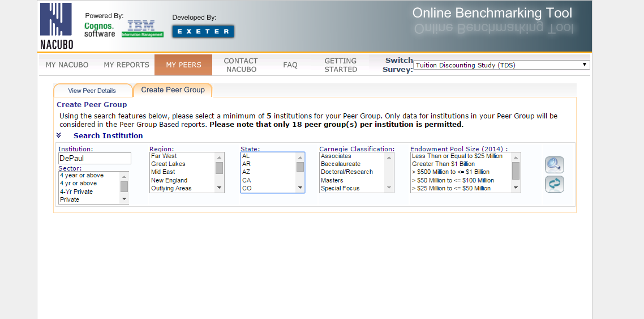The image size is (644, 319).
Task: Go to GETTING STARTED page
Action: click(340, 65)
